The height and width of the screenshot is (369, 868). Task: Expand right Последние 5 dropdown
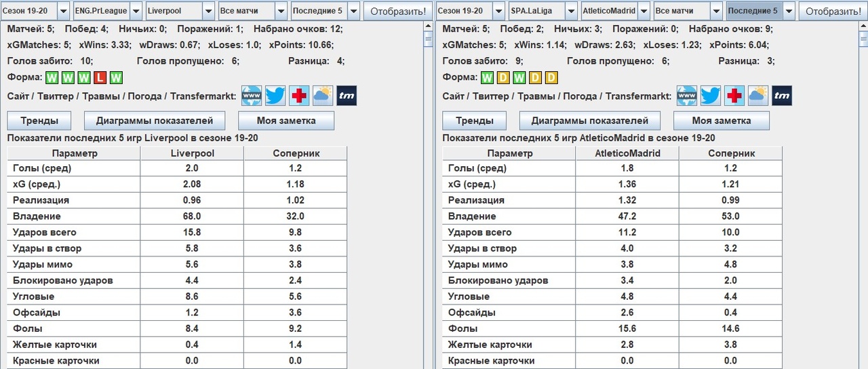tap(788, 11)
